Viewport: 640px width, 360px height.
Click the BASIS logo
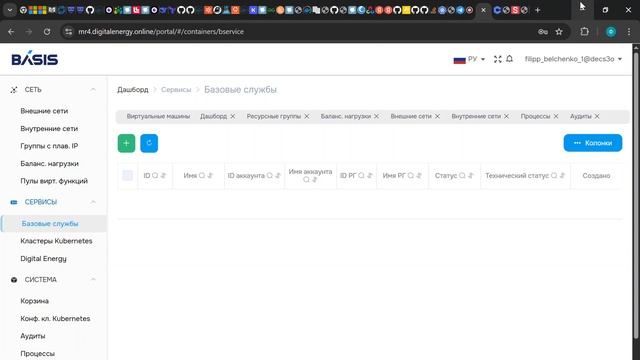point(35,58)
